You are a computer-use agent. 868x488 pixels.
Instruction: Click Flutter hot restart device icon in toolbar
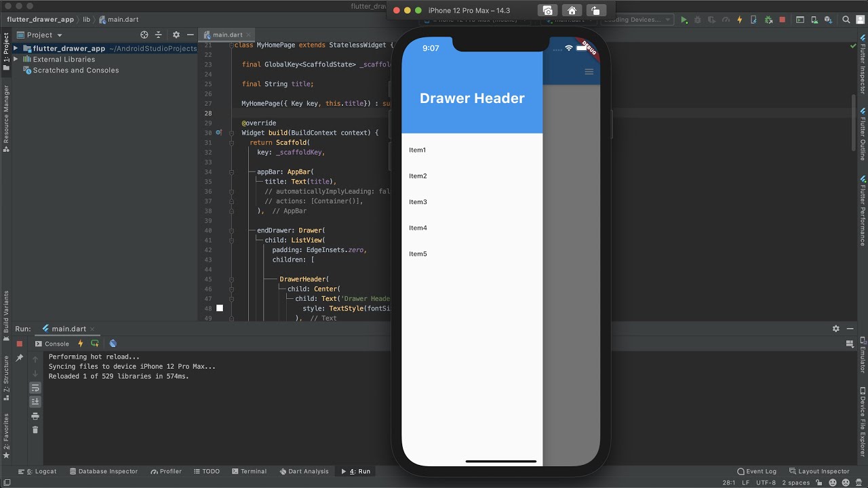(754, 20)
